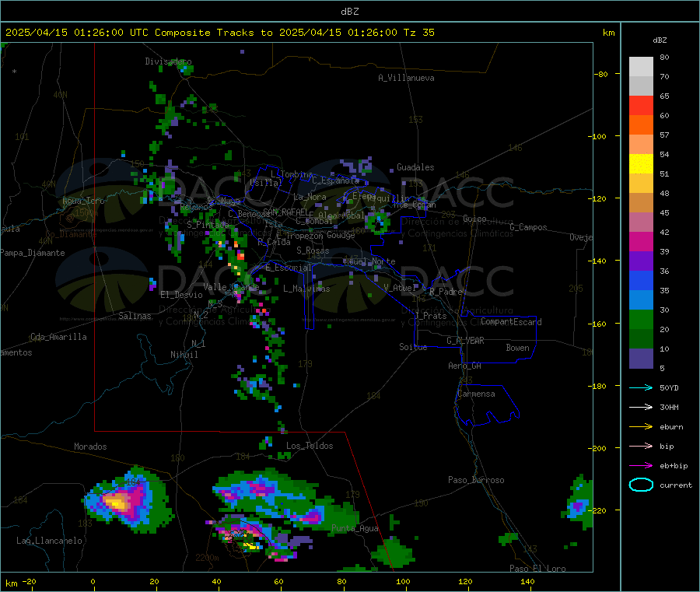Click the Carmensa map label
Viewport: 700px width, 592px height.
[x=476, y=394]
